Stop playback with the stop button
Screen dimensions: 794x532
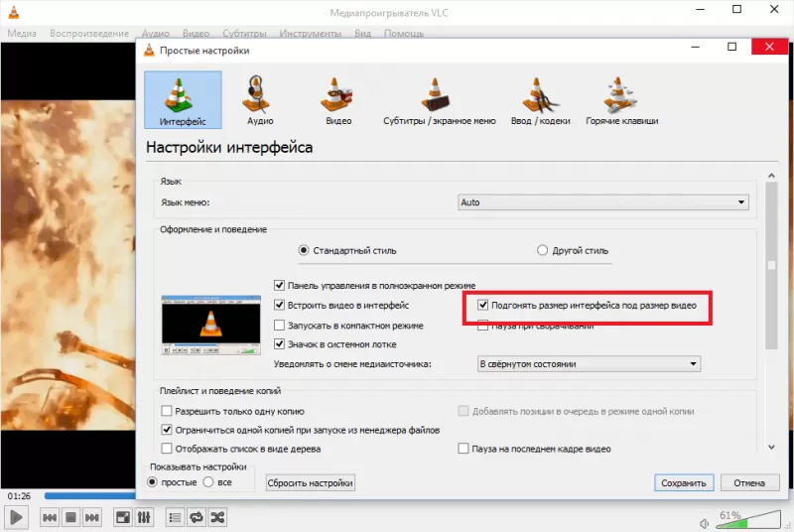point(70,517)
